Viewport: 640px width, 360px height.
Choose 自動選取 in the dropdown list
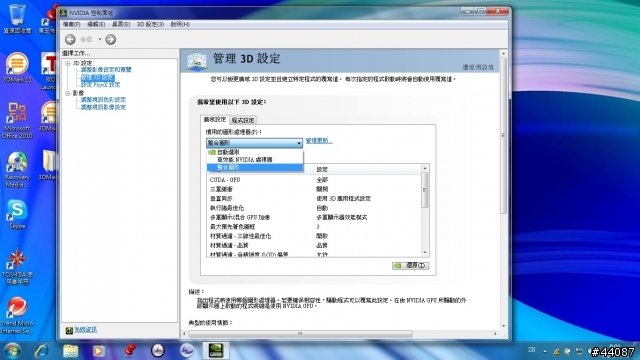coord(255,152)
